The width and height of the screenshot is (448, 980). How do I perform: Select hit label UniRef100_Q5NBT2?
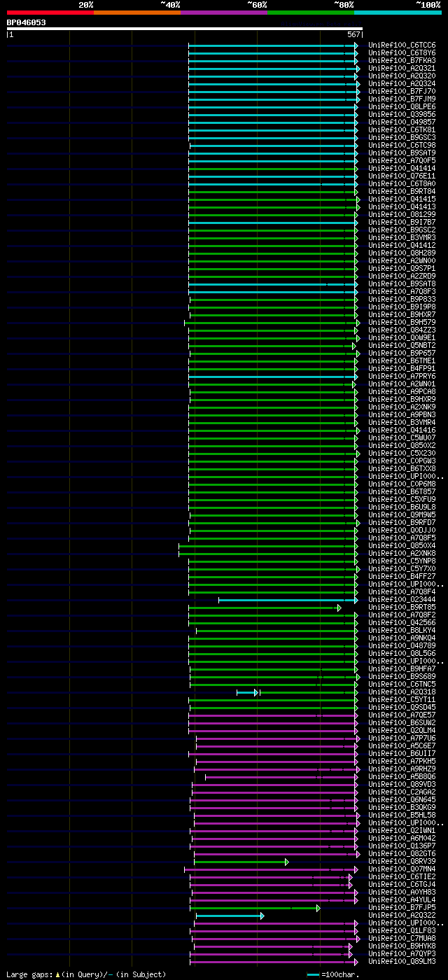point(402,346)
